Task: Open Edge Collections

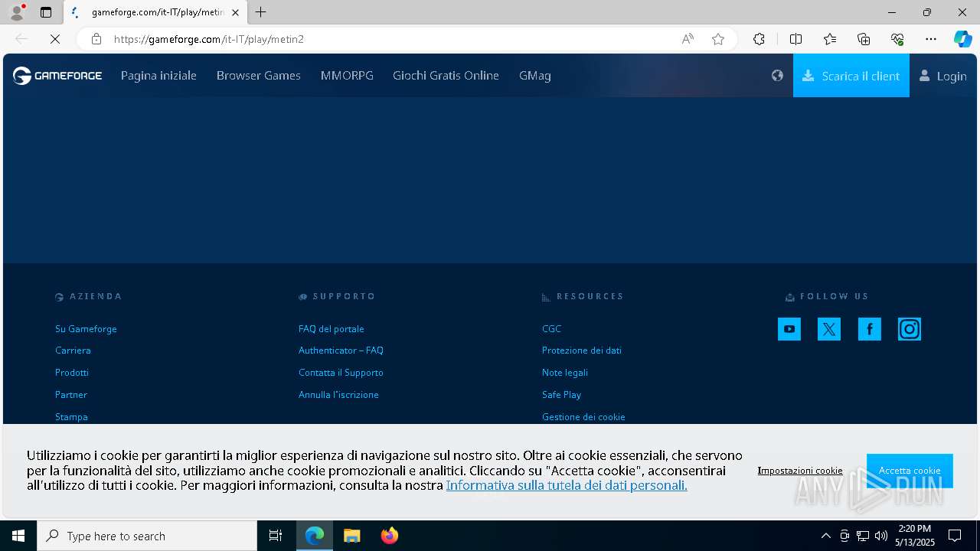Action: (x=864, y=39)
